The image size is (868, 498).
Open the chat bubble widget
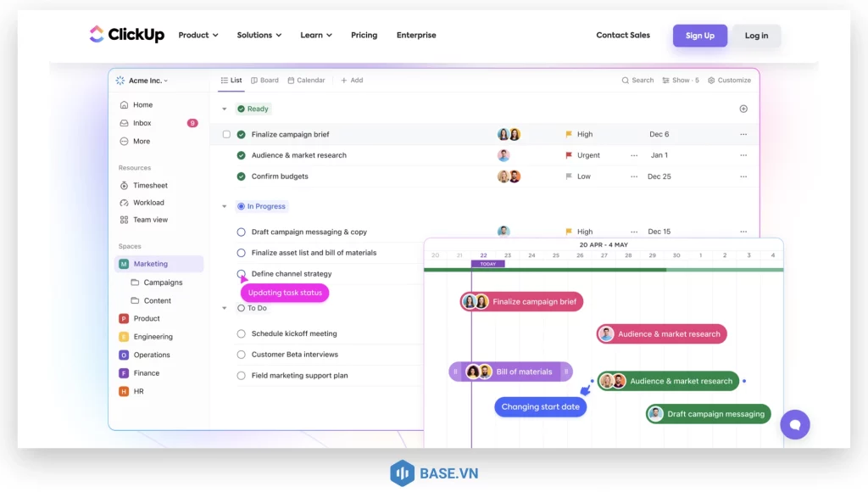[795, 424]
